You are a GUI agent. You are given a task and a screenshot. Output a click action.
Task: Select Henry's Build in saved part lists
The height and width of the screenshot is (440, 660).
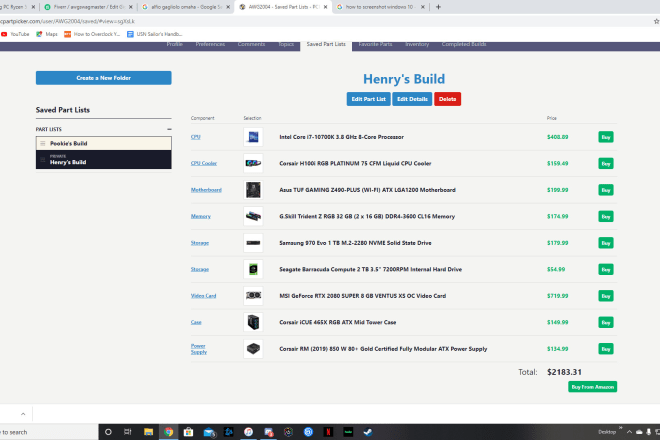tap(104, 160)
